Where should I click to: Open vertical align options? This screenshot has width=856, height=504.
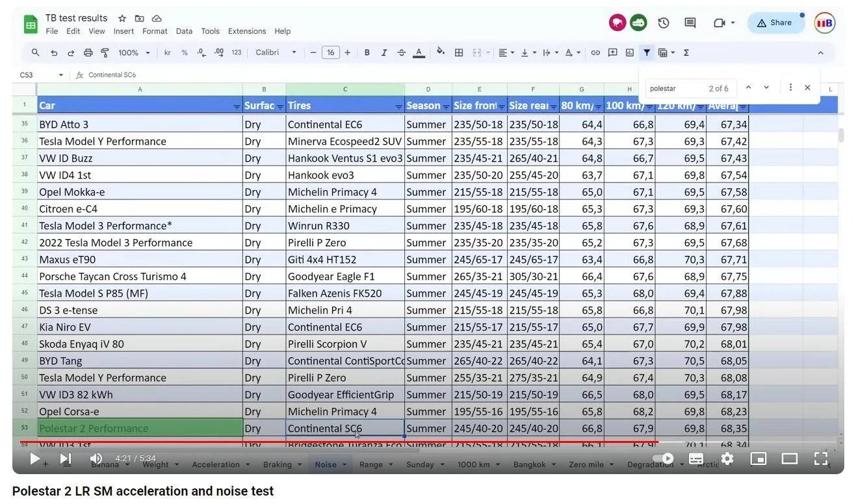point(528,53)
